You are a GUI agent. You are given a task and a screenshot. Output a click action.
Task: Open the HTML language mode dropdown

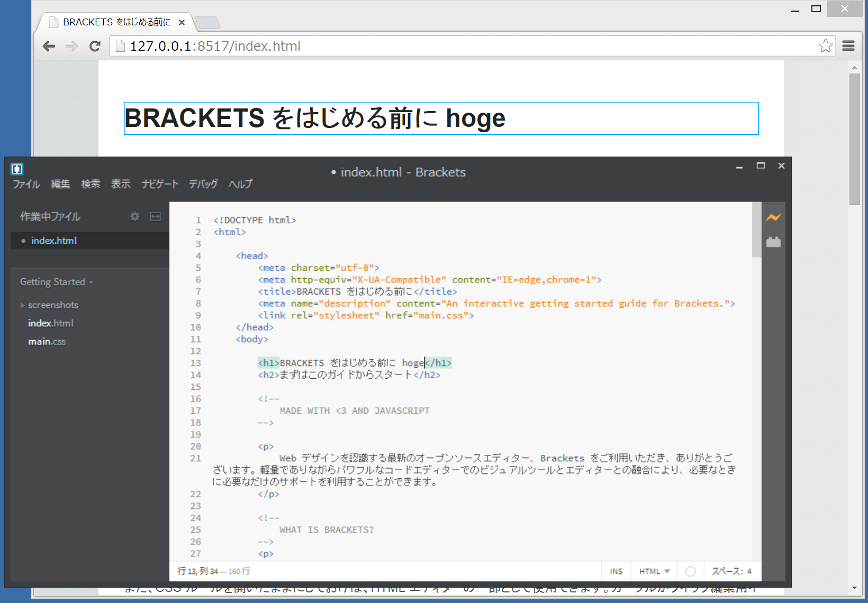(654, 571)
